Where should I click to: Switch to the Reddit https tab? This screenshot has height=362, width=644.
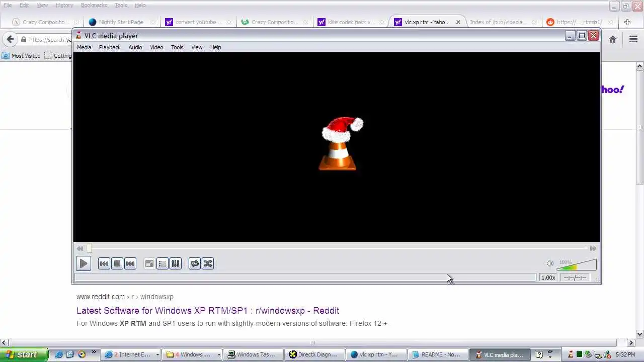pos(580,22)
